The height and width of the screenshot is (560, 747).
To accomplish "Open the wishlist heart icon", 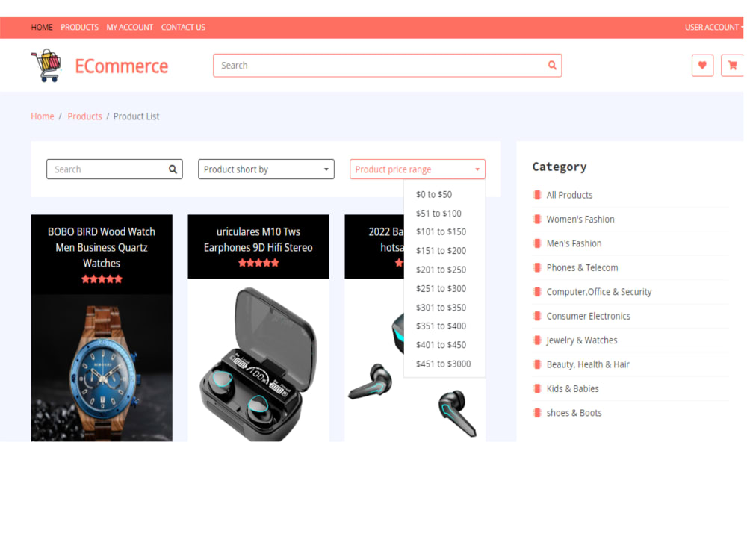I will coord(702,66).
